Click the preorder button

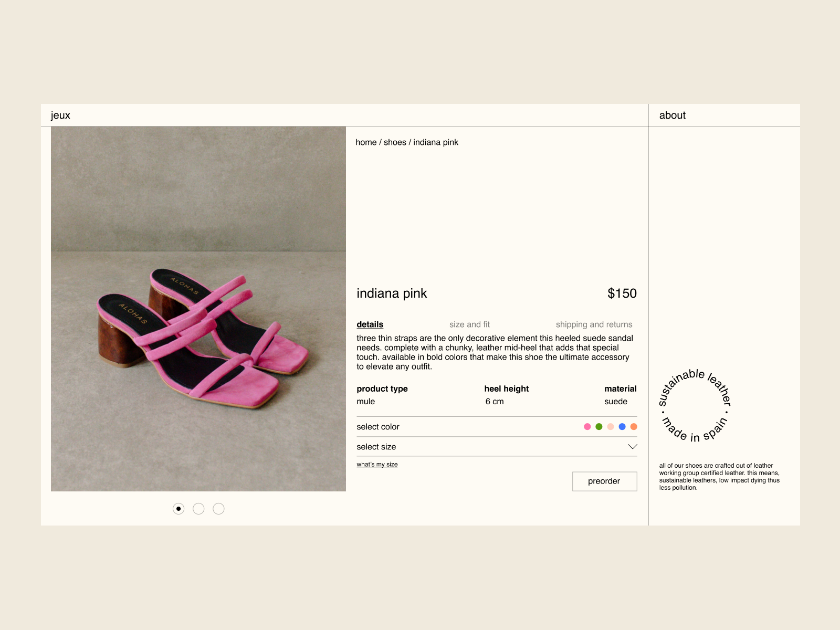point(605,481)
